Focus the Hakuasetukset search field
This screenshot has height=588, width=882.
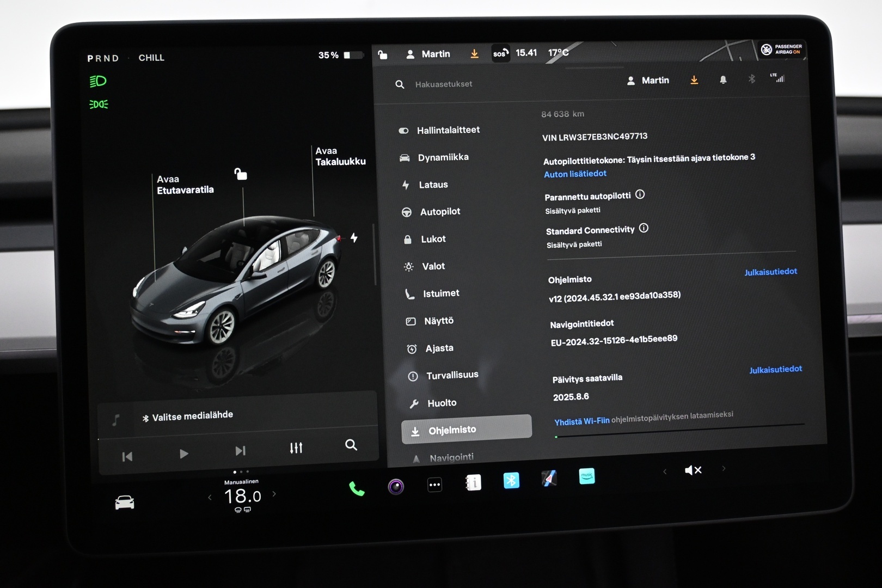click(x=444, y=84)
